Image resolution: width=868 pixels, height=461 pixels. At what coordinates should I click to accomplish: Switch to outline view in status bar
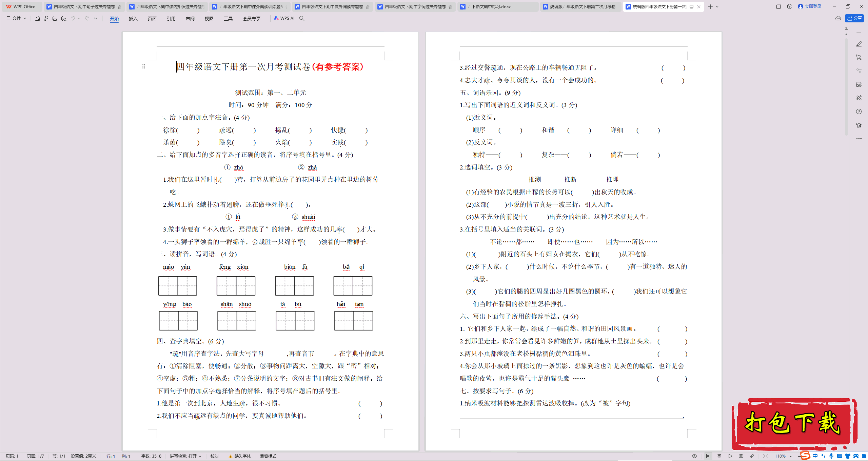point(719,456)
